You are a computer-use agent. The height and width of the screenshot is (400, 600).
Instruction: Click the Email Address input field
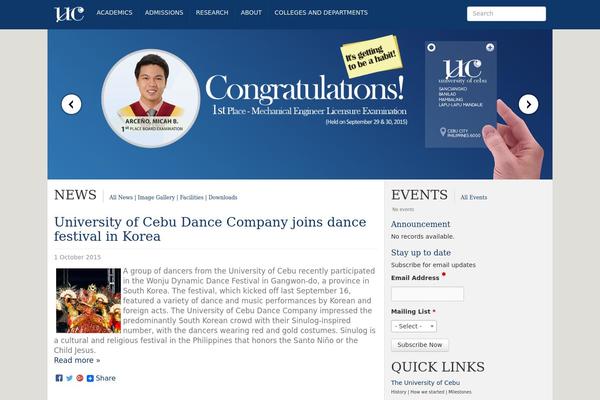coord(427,294)
